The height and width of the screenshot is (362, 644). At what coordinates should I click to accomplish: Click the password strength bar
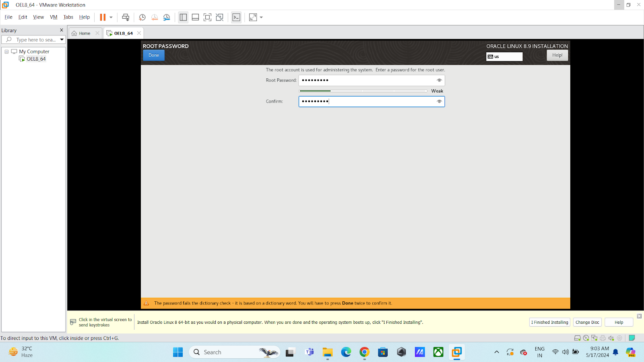(363, 91)
